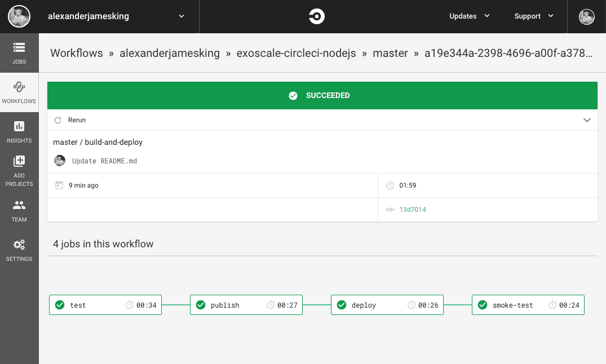This screenshot has height=364, width=606.
Task: Click the green checkmark on the test job
Action: [x=59, y=304]
